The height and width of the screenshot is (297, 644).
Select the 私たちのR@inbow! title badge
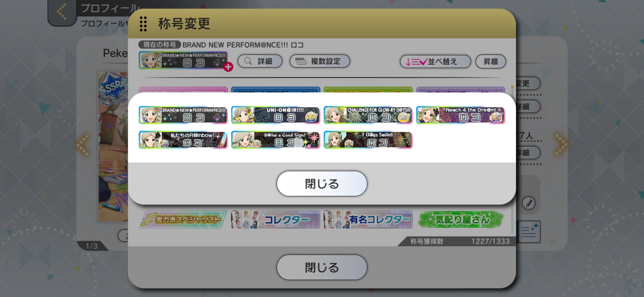[183, 140]
